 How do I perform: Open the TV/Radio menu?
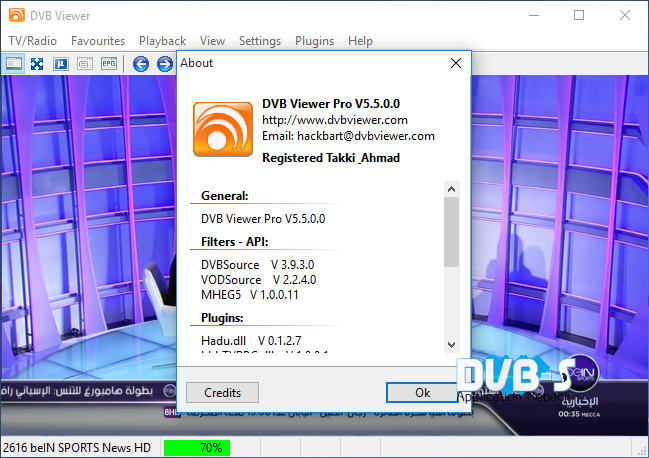[x=33, y=41]
